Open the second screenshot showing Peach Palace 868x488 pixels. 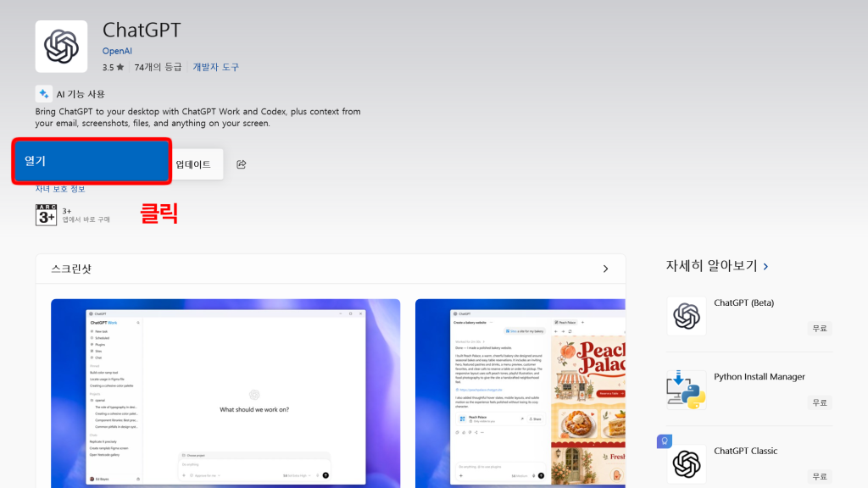point(520,393)
